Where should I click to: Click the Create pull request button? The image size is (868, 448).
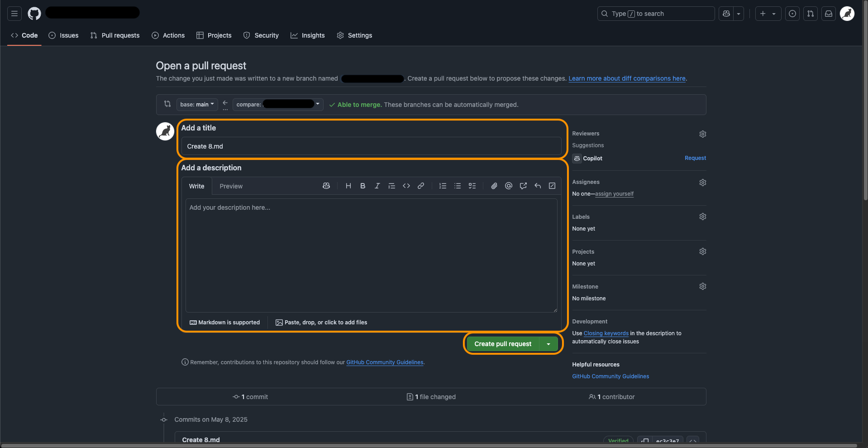click(x=502, y=344)
